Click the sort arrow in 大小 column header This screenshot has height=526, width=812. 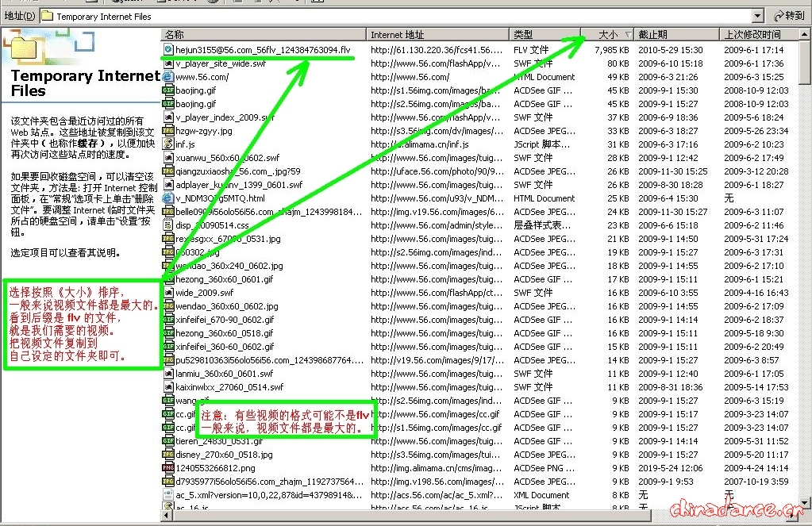click(x=629, y=35)
